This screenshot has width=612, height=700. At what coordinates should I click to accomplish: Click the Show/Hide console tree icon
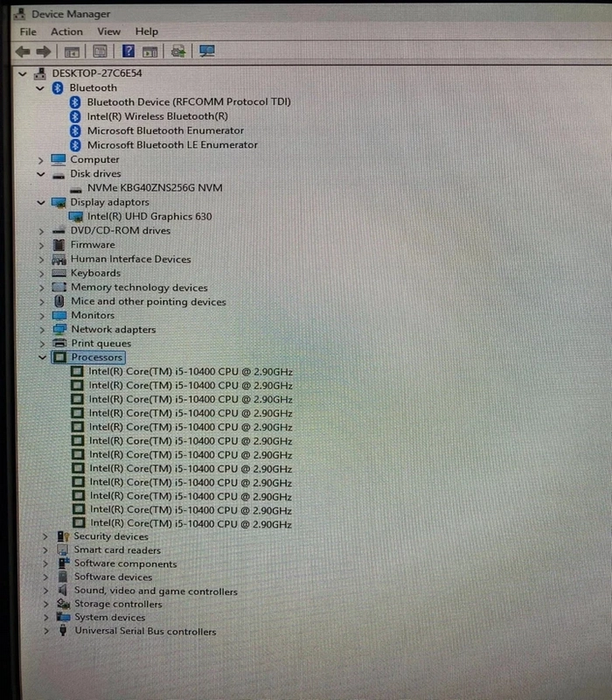coord(72,52)
